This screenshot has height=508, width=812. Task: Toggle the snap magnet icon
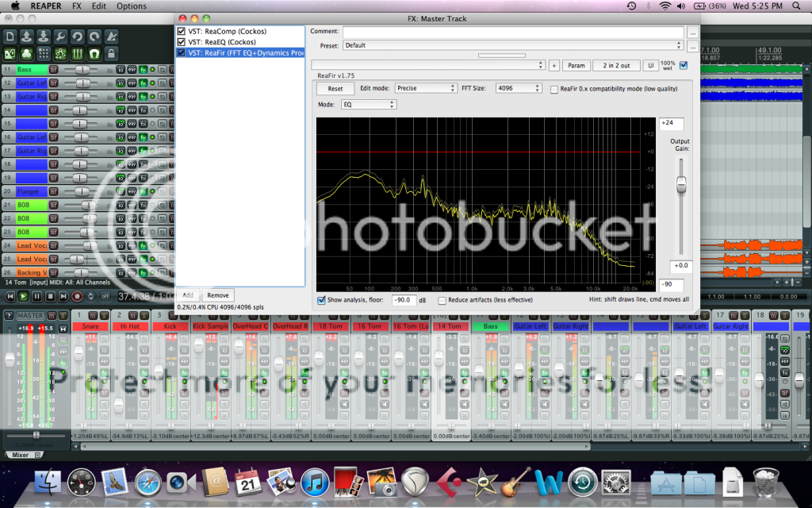pos(94,53)
